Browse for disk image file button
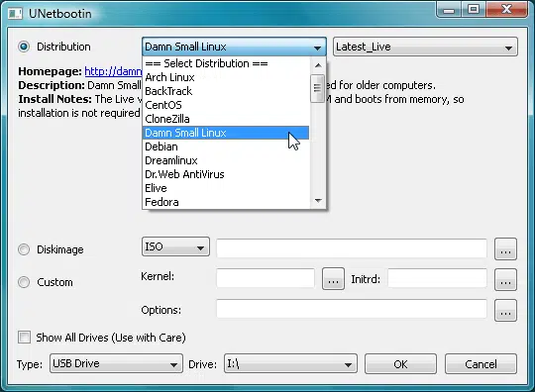 pyautogui.click(x=505, y=249)
